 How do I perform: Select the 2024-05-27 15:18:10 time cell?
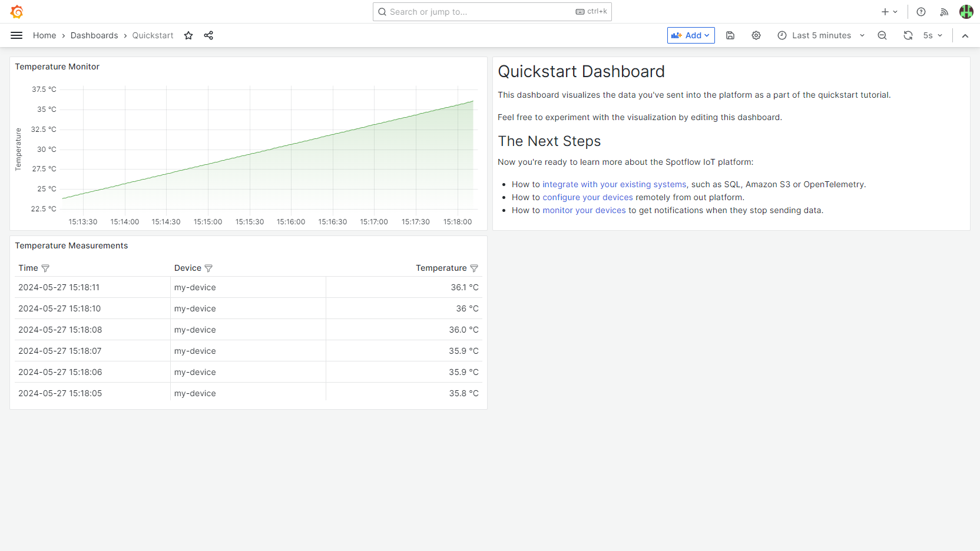[92, 308]
